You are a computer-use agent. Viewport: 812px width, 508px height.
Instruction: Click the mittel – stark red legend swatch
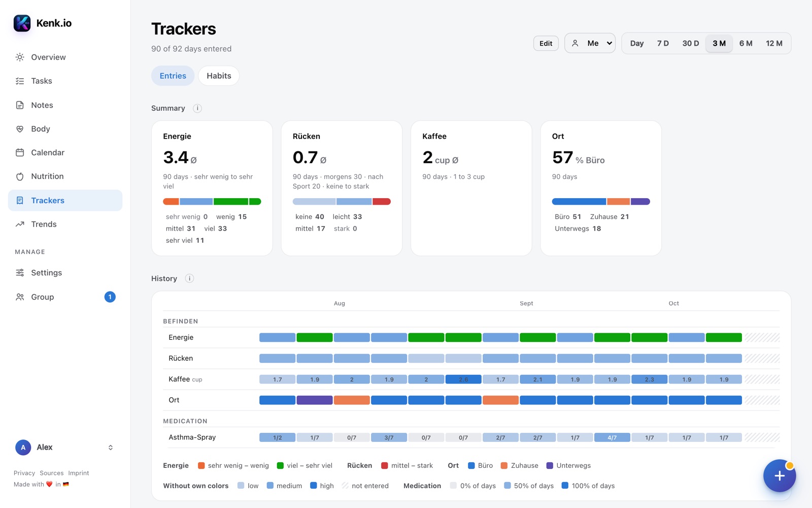coord(385,465)
